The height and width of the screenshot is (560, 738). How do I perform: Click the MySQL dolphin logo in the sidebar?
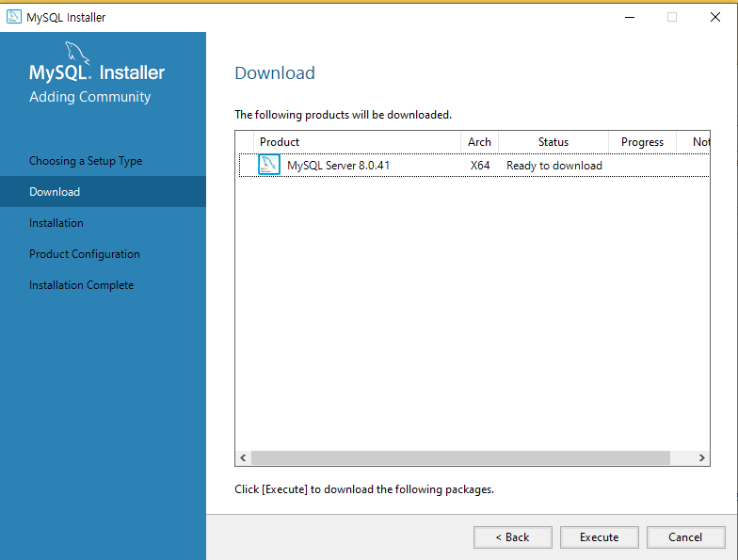[x=77, y=53]
